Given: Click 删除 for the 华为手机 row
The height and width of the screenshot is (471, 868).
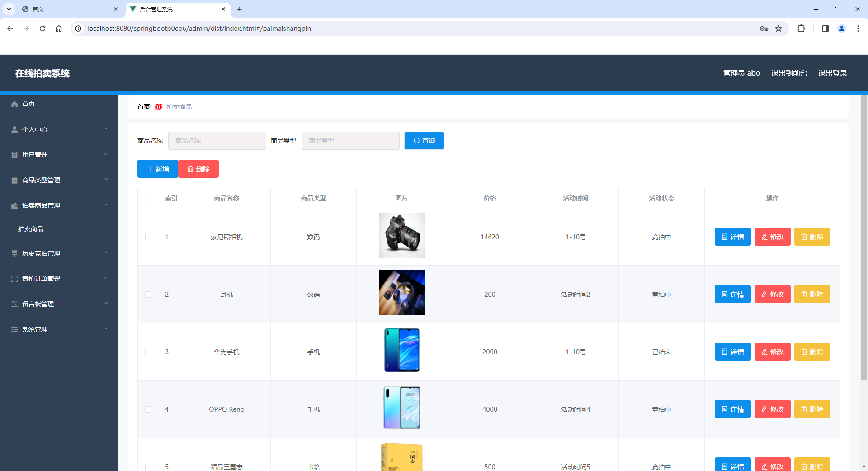Looking at the screenshot, I should tap(812, 352).
